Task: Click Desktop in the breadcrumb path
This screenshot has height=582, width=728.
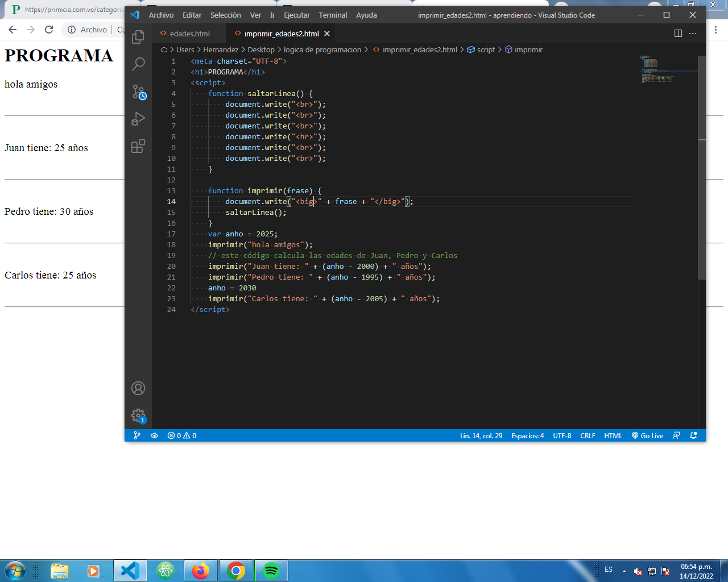Action: [261, 49]
